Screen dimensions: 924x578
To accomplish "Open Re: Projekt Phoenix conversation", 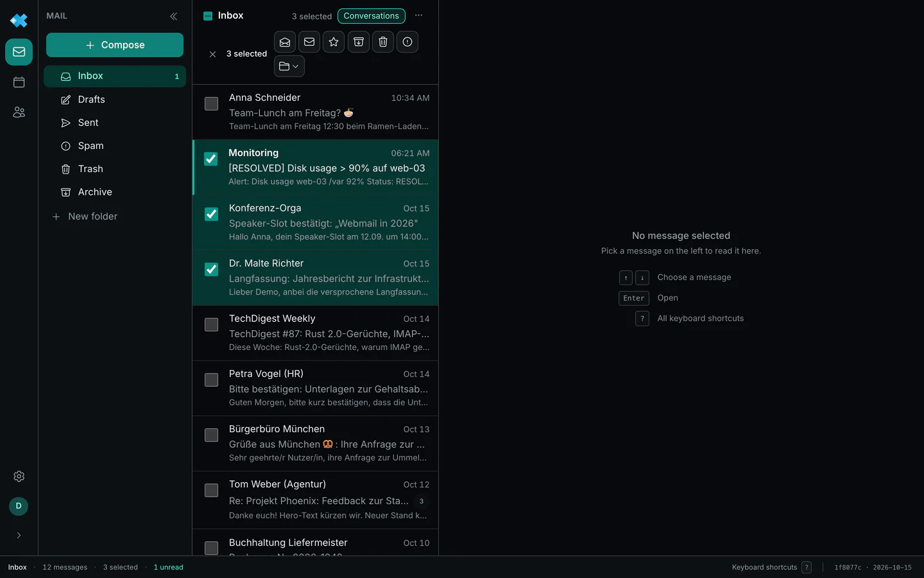I will [x=315, y=500].
